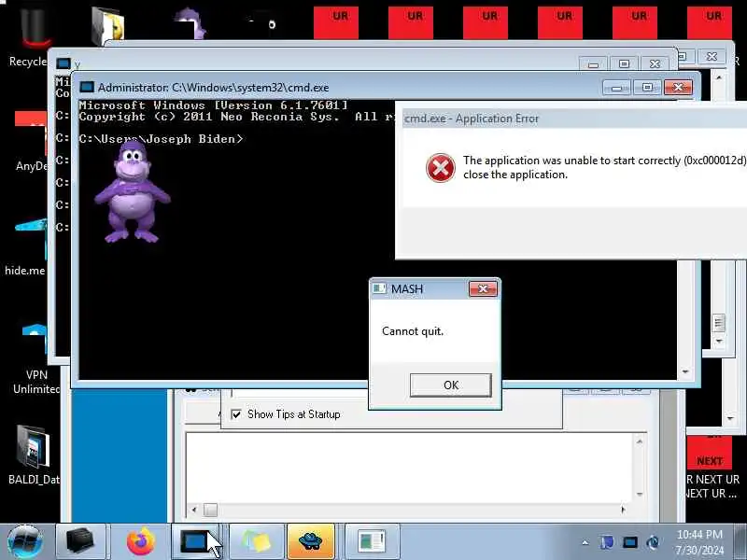Open the taskbar clock showing 10:44 PM
747x560 pixels.
[x=699, y=542]
